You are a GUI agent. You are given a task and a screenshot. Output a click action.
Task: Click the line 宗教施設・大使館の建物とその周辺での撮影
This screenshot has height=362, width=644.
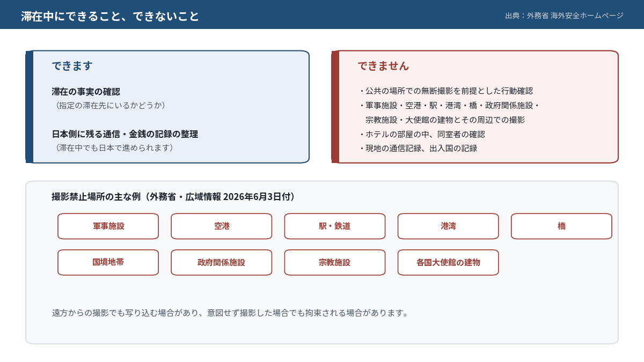[x=445, y=120]
